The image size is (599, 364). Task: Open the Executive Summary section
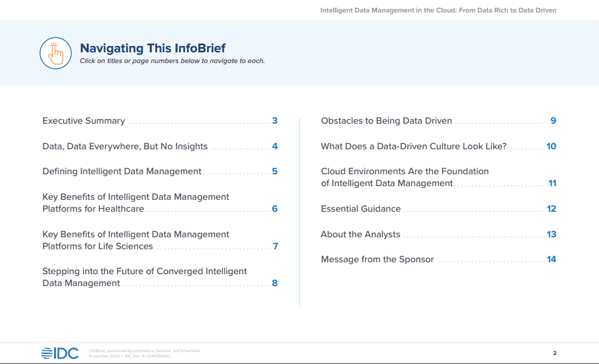coord(83,121)
